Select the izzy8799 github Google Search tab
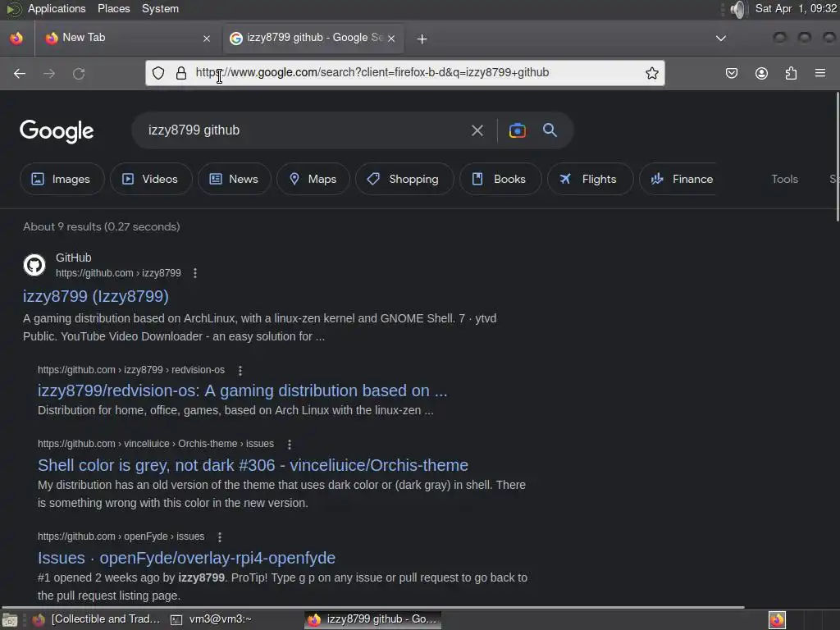This screenshot has width=840, height=630. click(313, 38)
